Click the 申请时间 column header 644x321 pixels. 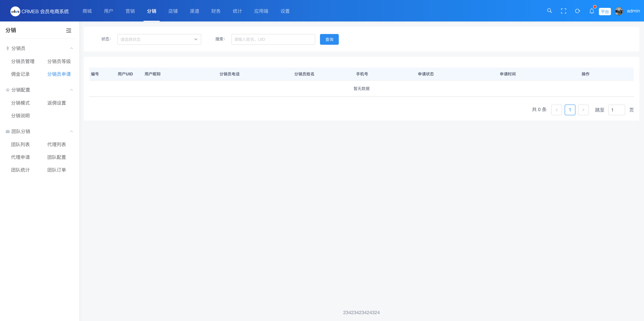508,74
